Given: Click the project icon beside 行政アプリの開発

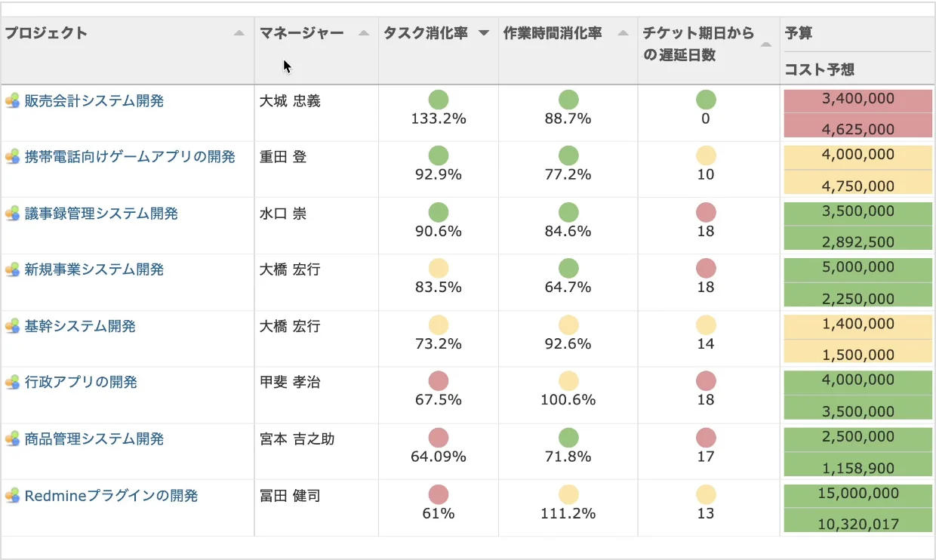Looking at the screenshot, I should (11, 382).
